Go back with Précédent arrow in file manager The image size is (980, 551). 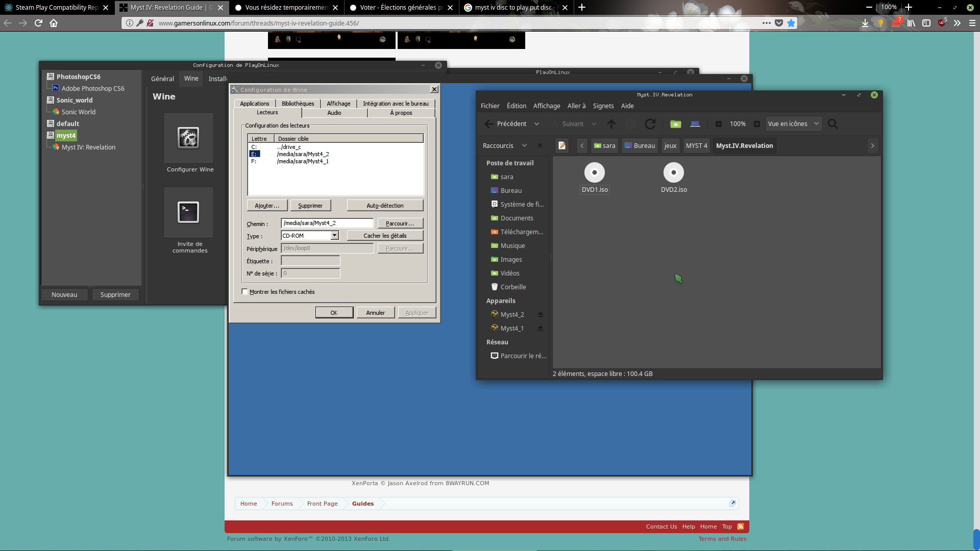(x=505, y=124)
